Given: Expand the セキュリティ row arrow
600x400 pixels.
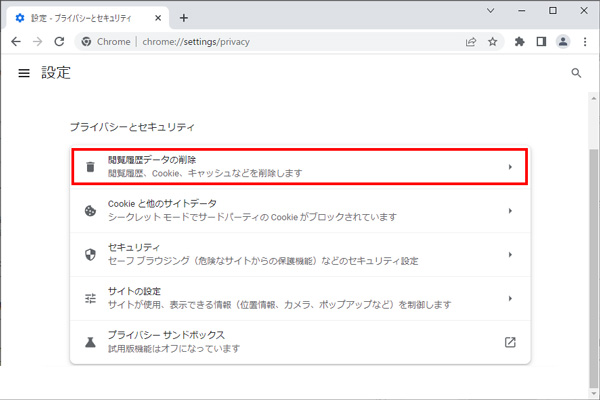Looking at the screenshot, I should [510, 255].
